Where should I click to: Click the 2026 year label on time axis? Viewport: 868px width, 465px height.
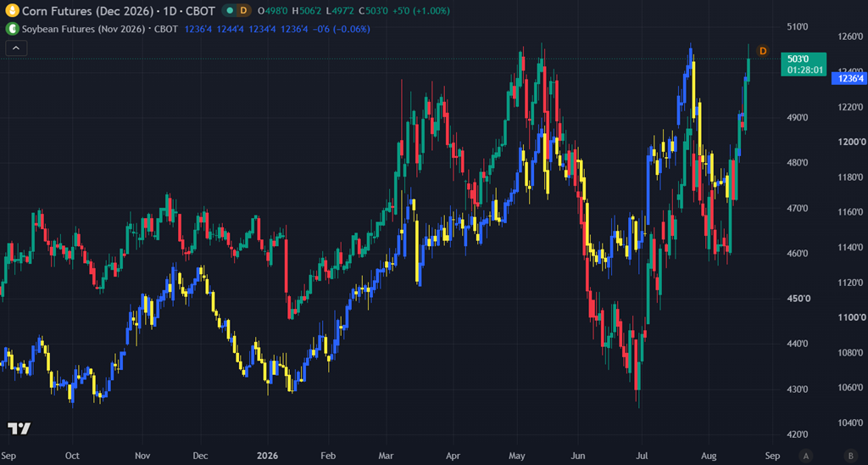coord(267,457)
